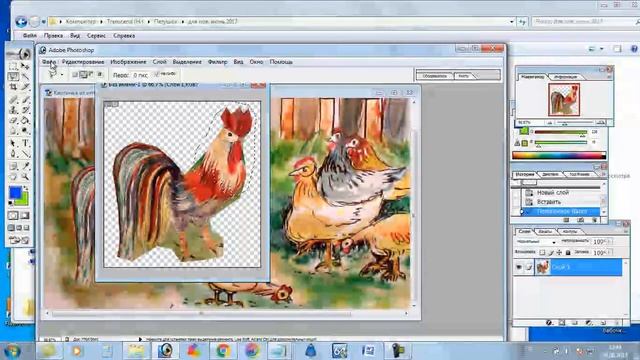Add layer style via Layers panel icon
This screenshot has height=360, width=640.
549,323
